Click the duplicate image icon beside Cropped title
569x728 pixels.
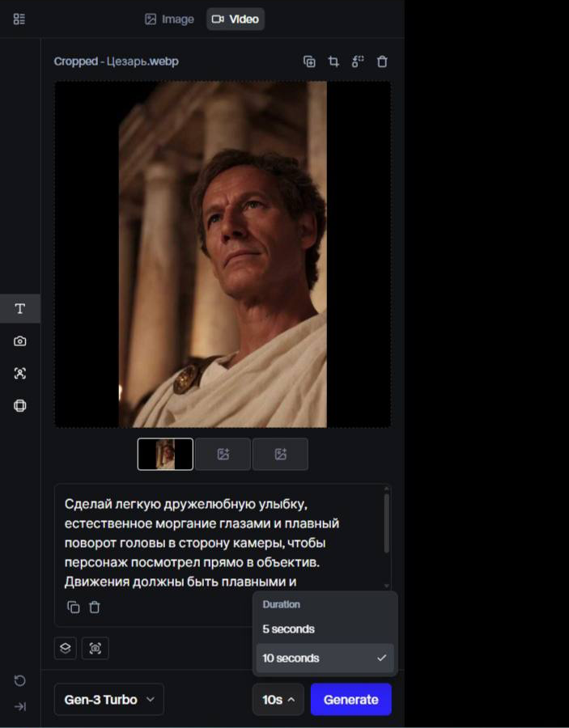tap(309, 61)
